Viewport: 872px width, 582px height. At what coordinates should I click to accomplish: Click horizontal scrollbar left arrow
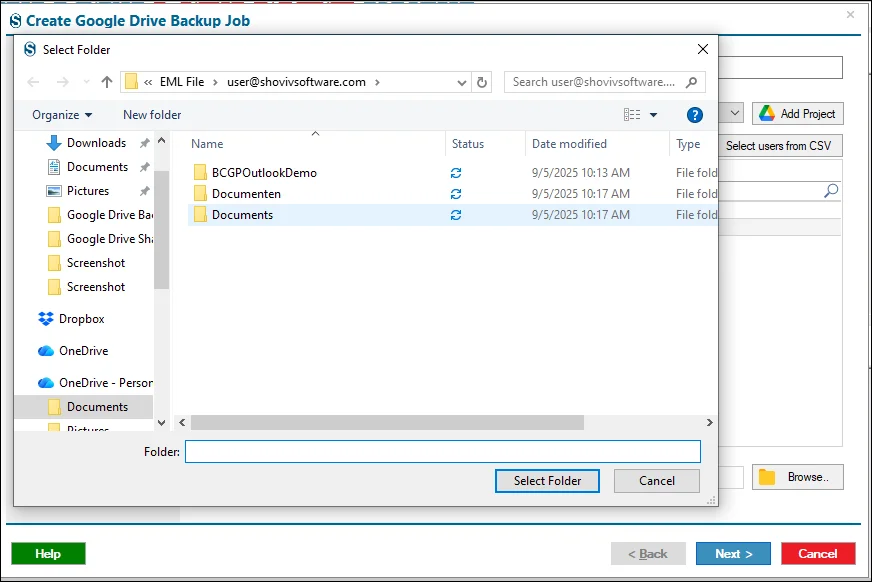click(x=182, y=422)
